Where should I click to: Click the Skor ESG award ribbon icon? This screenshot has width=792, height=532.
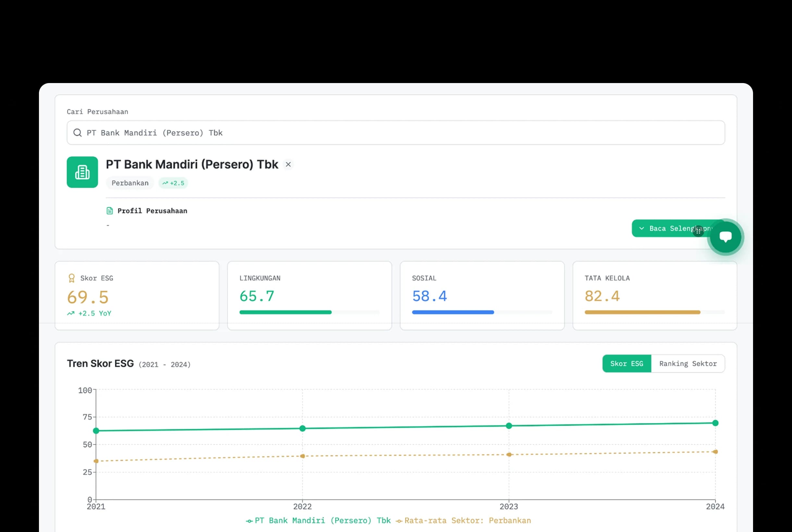(x=71, y=278)
